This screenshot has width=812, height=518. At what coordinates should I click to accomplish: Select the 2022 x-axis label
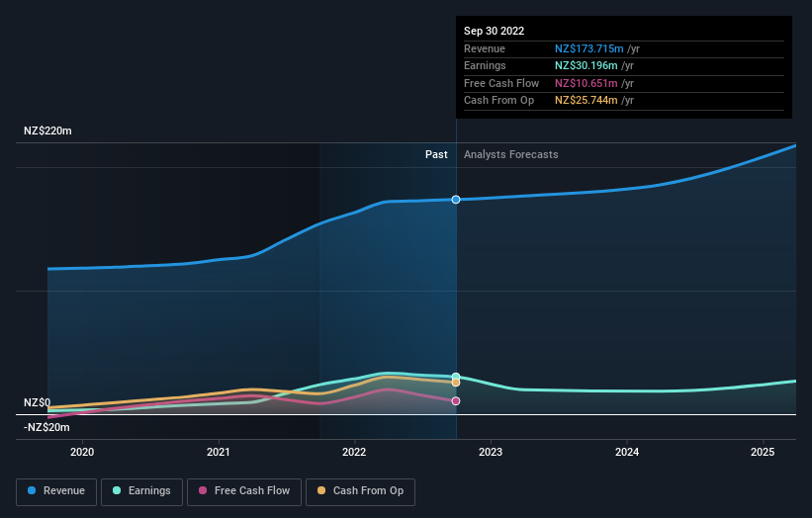coord(354,452)
